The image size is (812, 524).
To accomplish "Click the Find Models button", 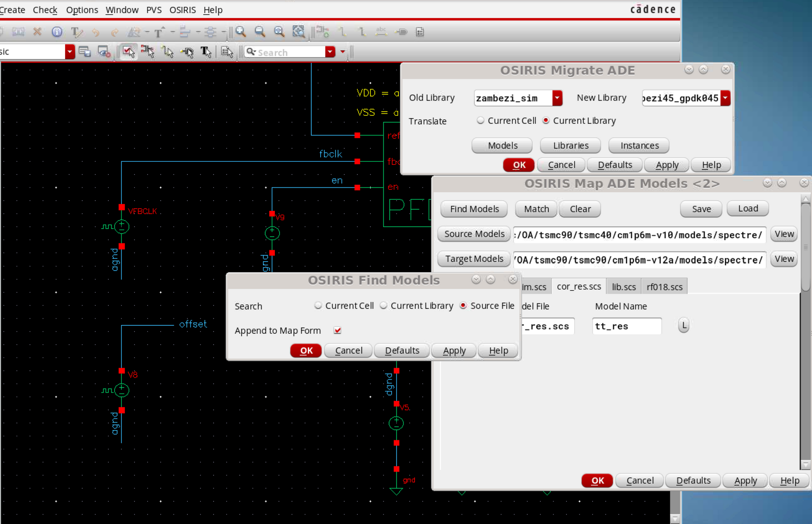I will click(474, 209).
